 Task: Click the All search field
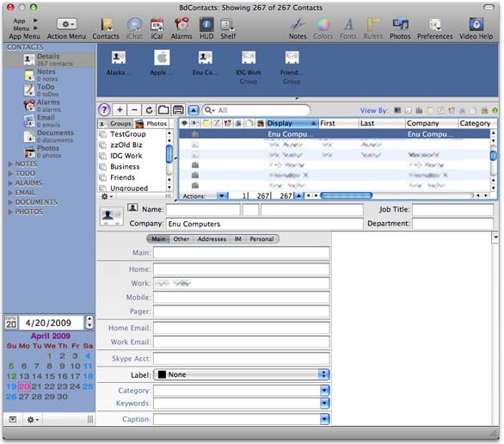pyautogui.click(x=256, y=110)
